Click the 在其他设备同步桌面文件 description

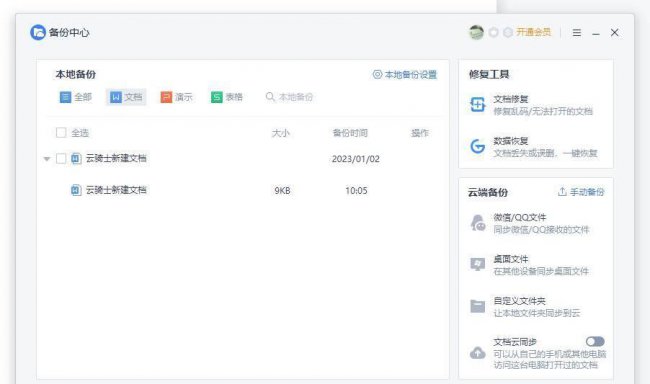click(541, 271)
